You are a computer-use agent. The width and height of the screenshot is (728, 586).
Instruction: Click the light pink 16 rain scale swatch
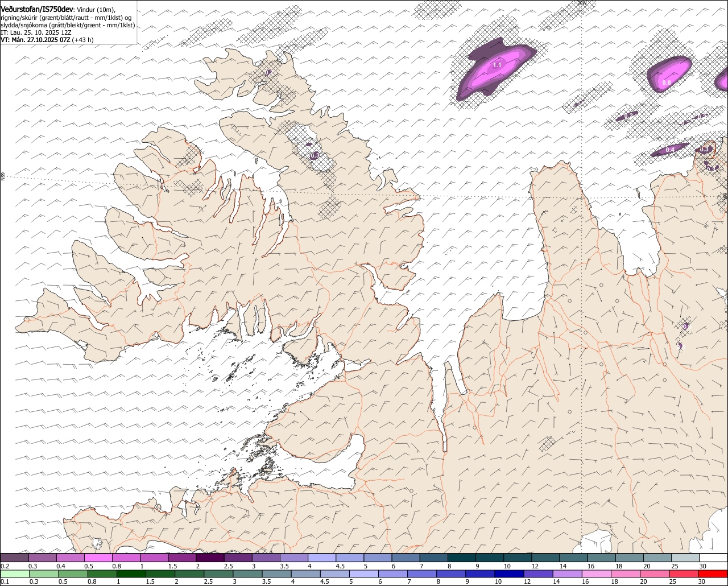(596, 573)
